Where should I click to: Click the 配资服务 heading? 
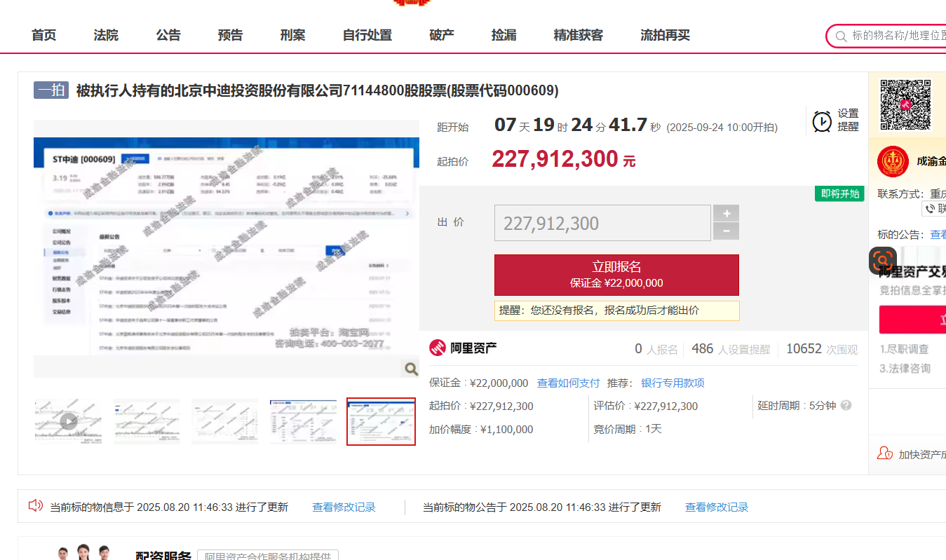(x=163, y=556)
